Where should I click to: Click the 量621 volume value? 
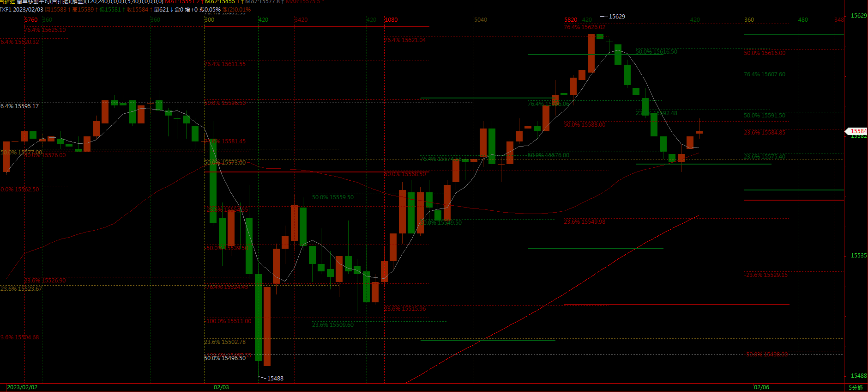(x=162, y=9)
